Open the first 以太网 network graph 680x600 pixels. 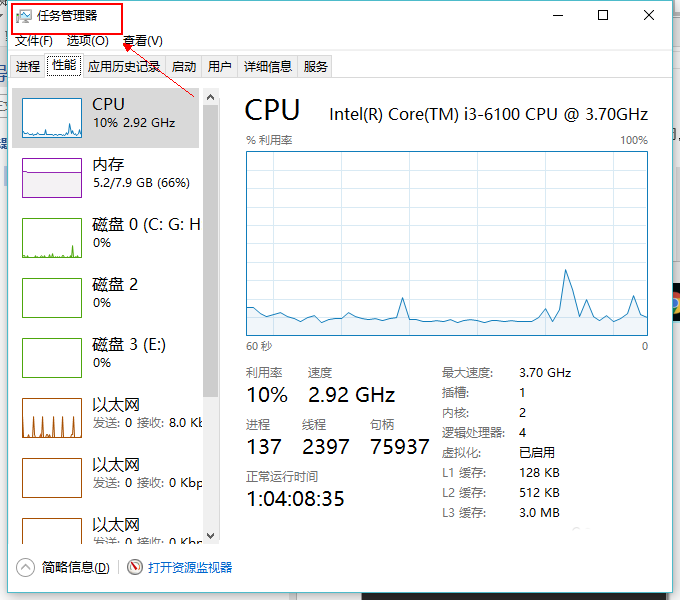point(105,418)
